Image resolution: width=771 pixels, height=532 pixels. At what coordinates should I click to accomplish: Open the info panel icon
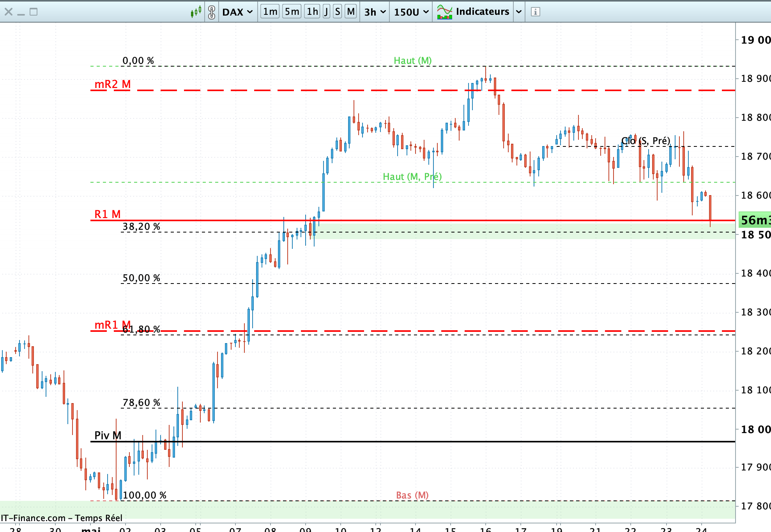click(536, 12)
